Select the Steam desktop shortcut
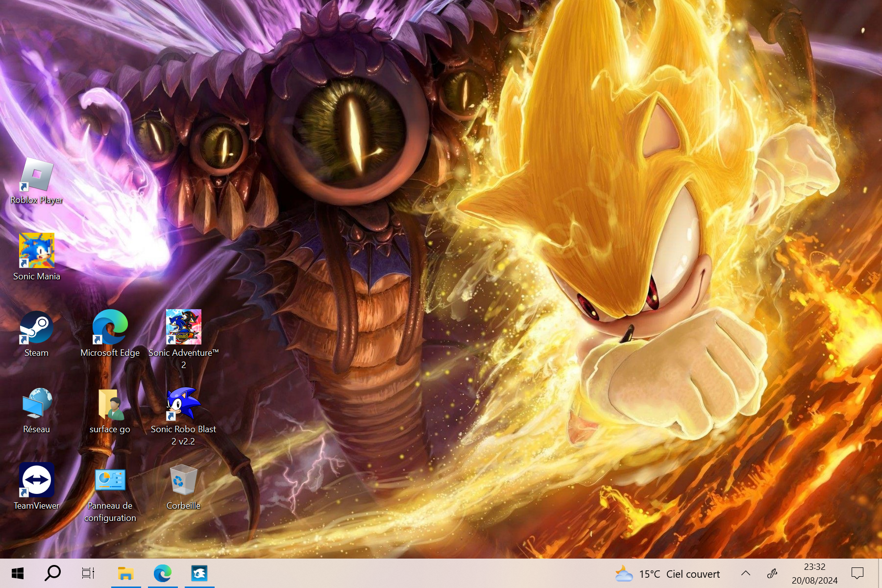The image size is (882, 588). click(37, 334)
